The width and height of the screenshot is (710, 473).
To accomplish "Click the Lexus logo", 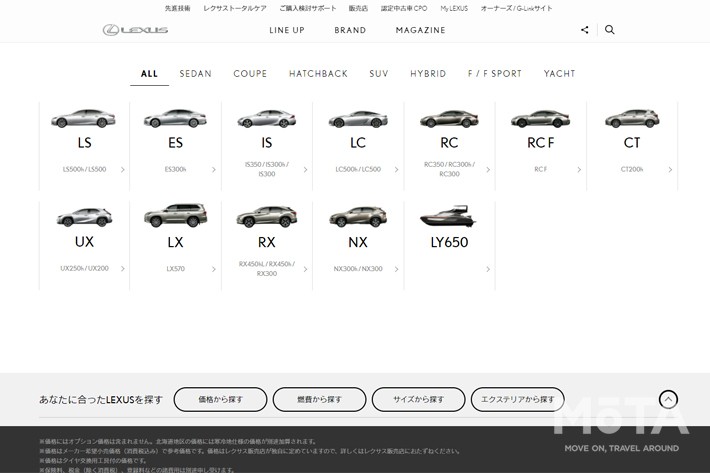I will (x=135, y=30).
